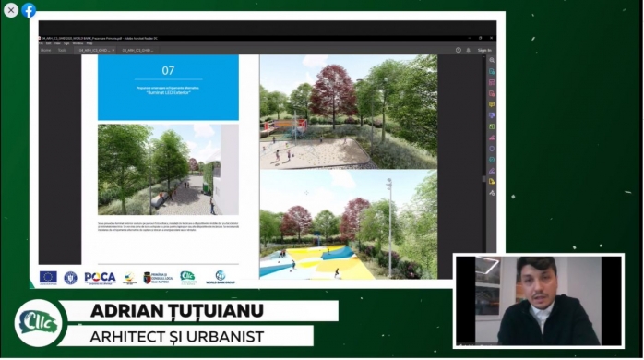Click the blue section header numbered 07

click(x=168, y=88)
